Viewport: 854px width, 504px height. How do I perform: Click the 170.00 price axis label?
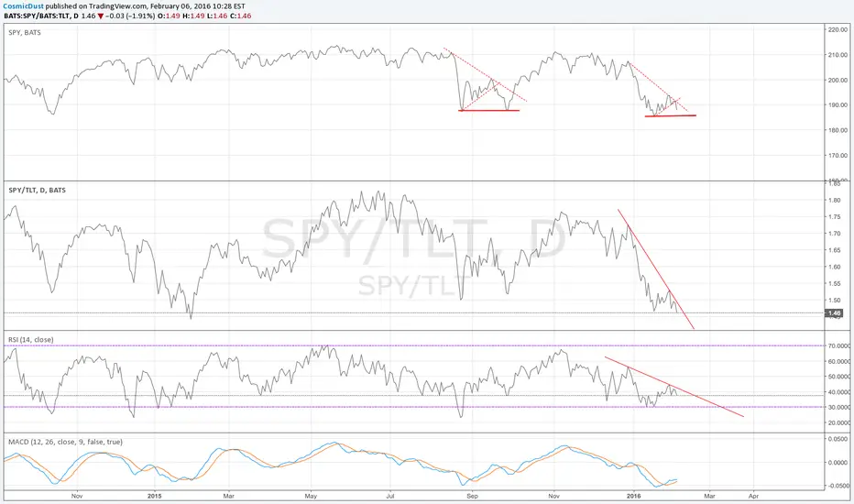coord(838,156)
